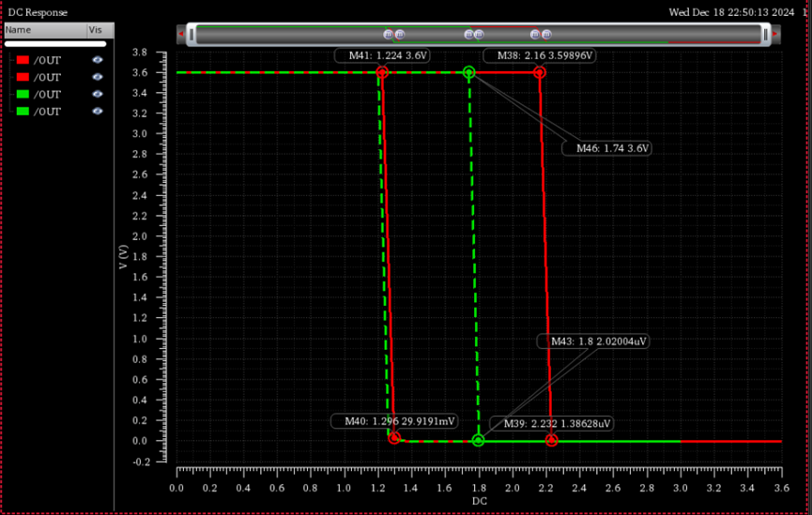Click second marker icon from left in overview strip
This screenshot has height=515, width=812.
400,35
